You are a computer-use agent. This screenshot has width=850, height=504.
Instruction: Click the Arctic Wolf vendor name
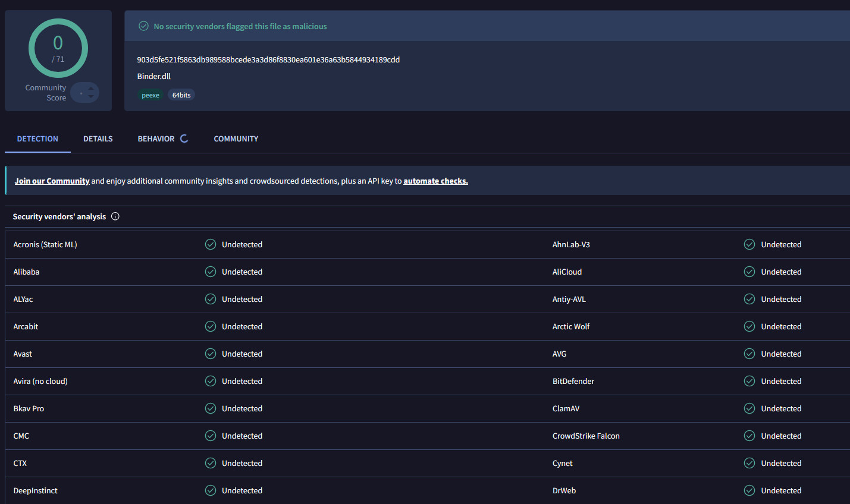571,326
